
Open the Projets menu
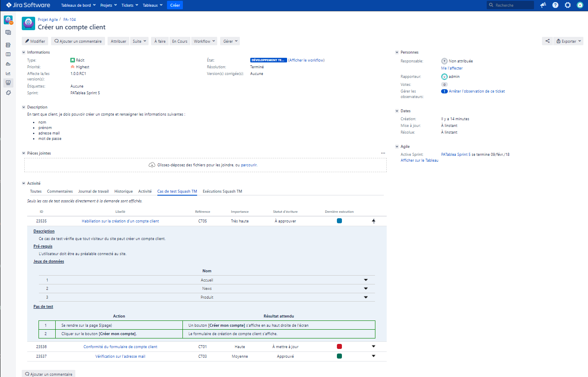[108, 5]
